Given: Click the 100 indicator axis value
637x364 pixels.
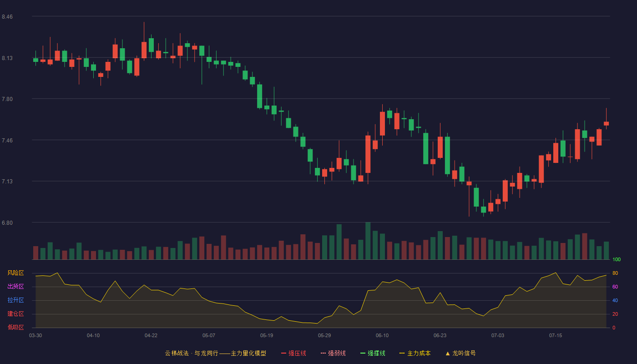Looking at the screenshot, I should [x=617, y=260].
